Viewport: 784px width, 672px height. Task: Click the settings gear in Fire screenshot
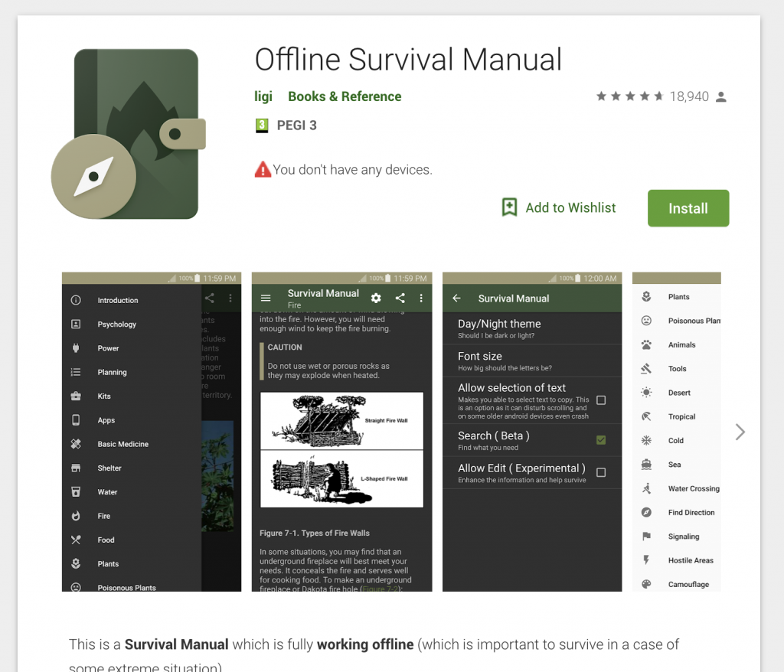tap(376, 298)
